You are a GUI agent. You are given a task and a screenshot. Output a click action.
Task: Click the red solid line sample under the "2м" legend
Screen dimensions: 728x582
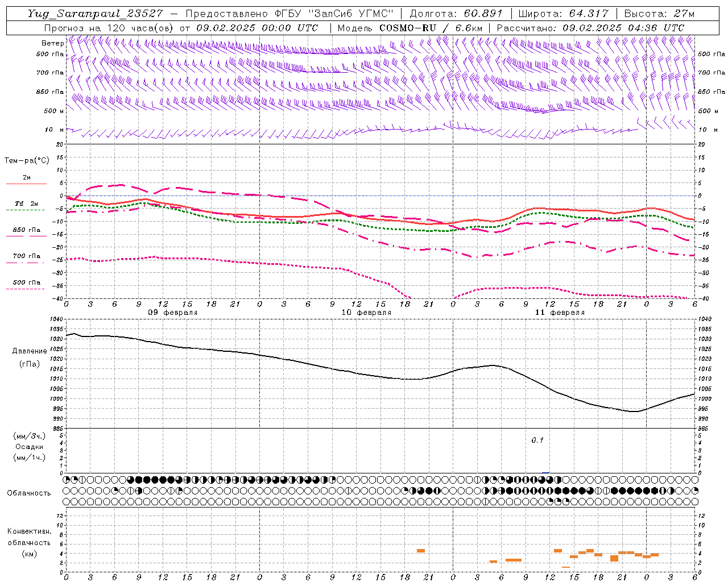(x=26, y=184)
